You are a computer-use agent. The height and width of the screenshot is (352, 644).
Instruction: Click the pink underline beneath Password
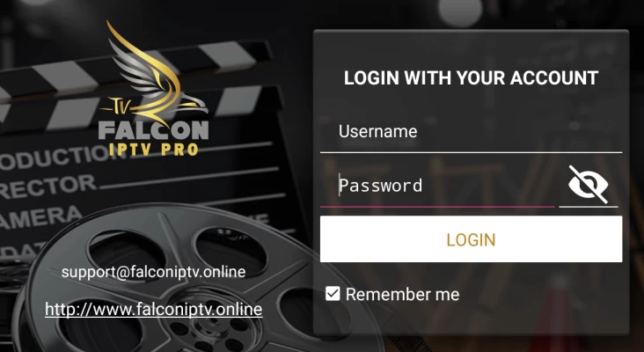point(437,207)
